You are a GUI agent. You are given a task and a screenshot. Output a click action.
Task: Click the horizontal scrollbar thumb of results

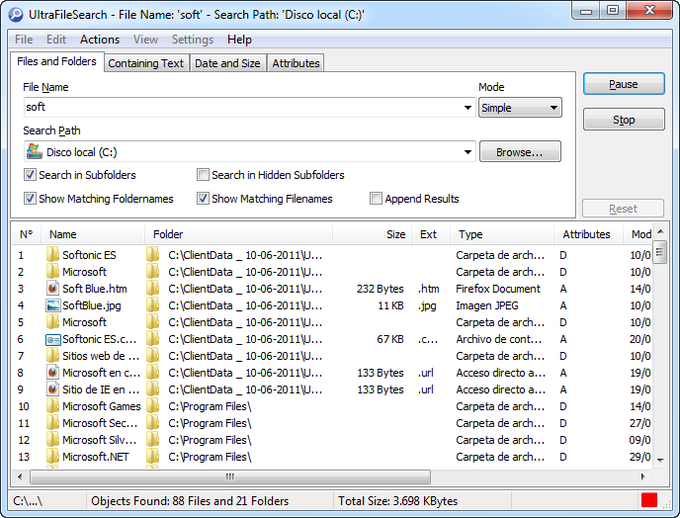point(230,476)
